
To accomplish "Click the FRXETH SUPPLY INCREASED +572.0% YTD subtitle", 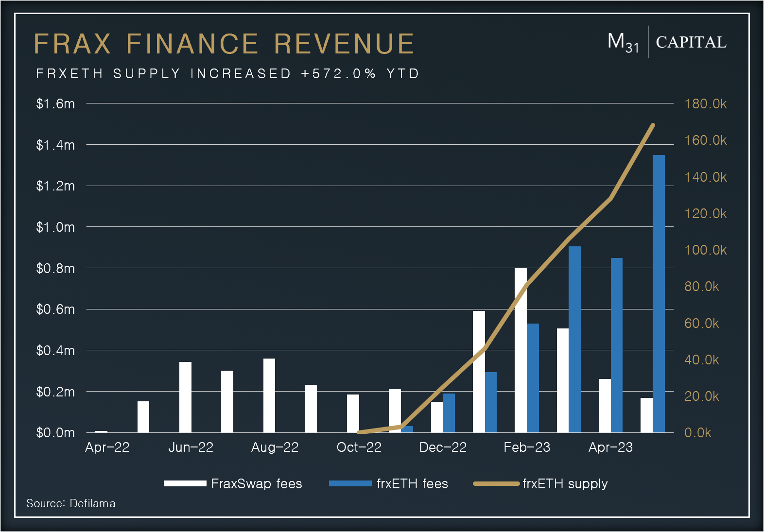I will pyautogui.click(x=228, y=74).
